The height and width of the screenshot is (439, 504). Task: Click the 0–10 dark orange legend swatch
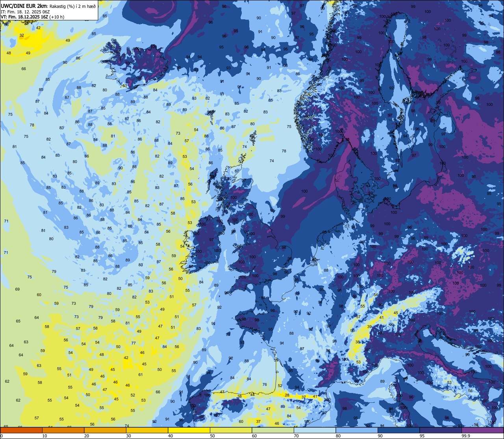21,430
